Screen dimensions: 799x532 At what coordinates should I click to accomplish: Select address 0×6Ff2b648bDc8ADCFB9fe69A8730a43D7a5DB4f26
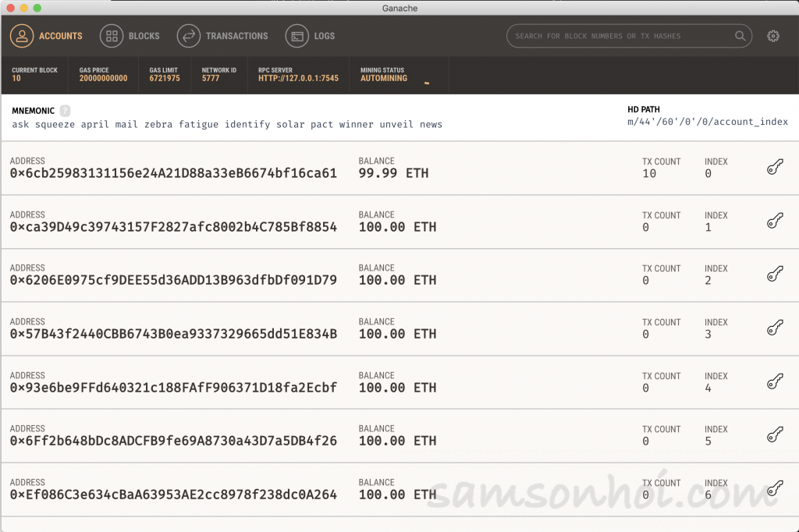click(x=173, y=441)
